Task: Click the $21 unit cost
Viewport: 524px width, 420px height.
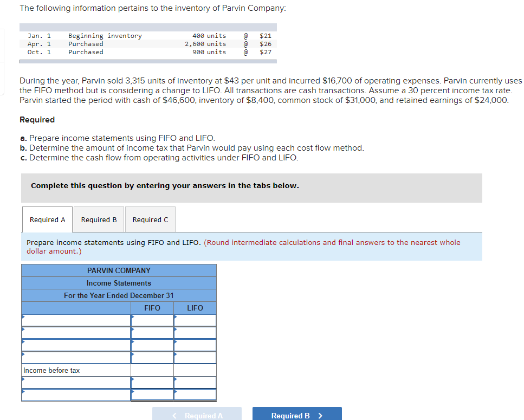Action: tap(266, 36)
